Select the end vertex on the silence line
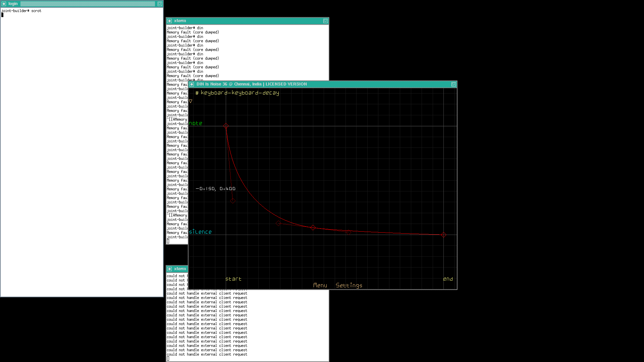Image resolution: width=644 pixels, height=362 pixels. [443, 235]
